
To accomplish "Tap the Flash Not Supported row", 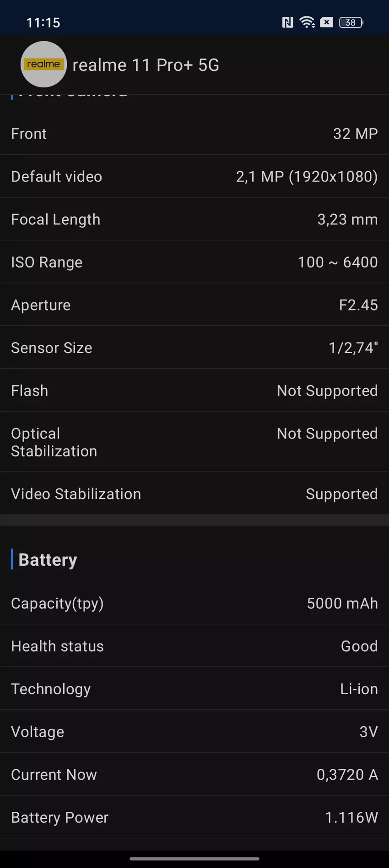I will pos(194,391).
